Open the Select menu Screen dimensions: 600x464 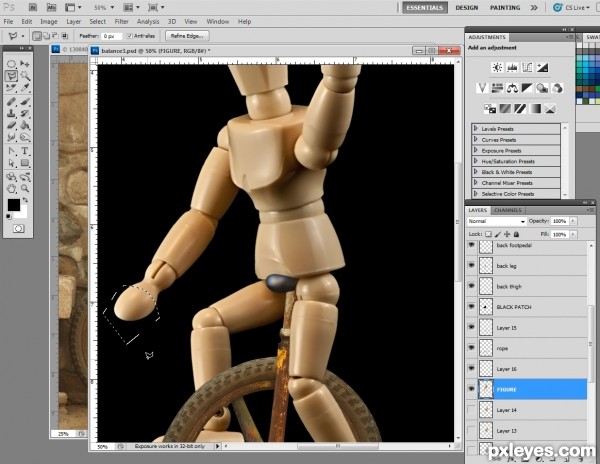click(x=98, y=21)
